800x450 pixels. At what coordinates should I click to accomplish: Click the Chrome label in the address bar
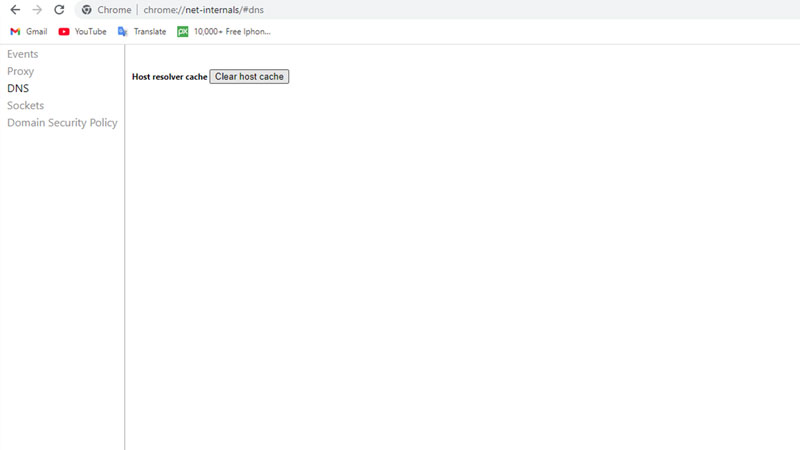pyautogui.click(x=114, y=10)
